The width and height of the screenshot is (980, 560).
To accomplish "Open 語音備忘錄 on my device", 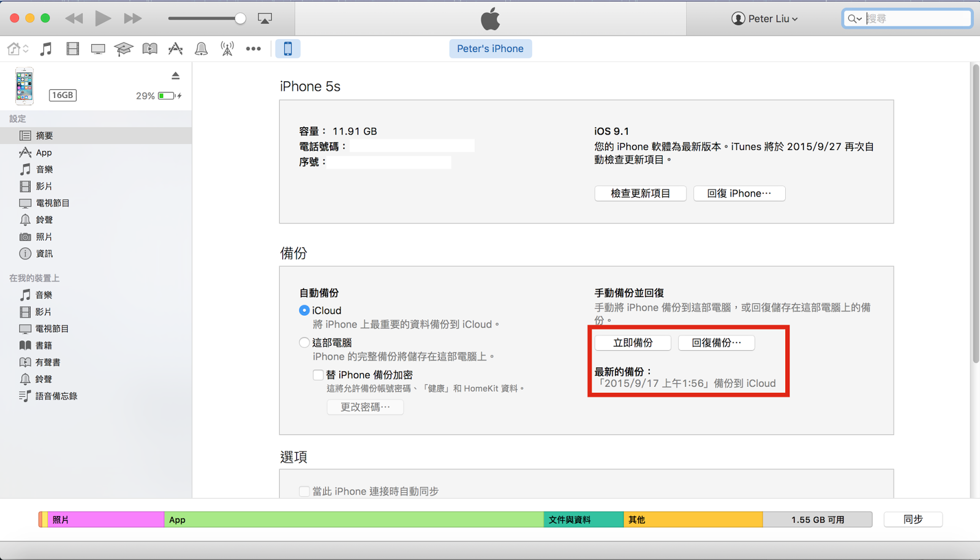I will tap(96, 396).
